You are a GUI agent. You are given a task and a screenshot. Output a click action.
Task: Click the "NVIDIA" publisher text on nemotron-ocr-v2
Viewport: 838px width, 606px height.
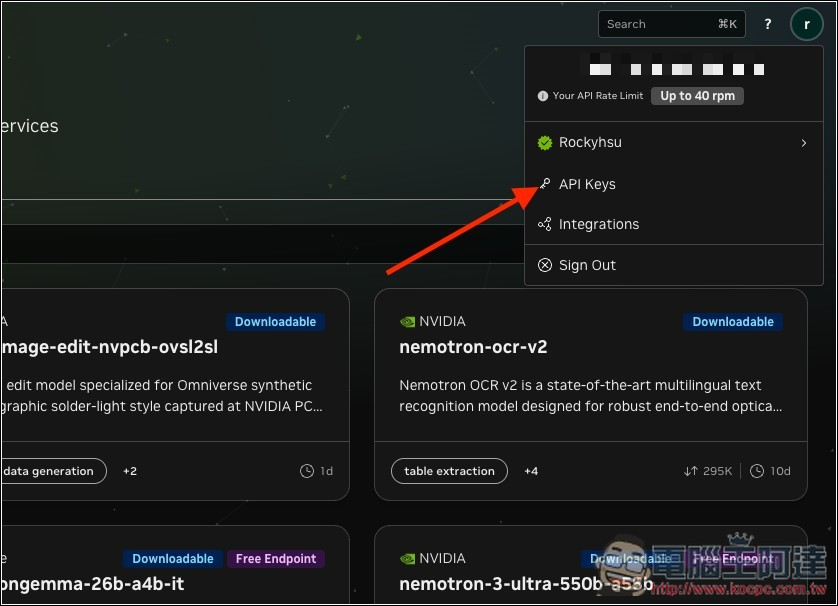click(443, 322)
